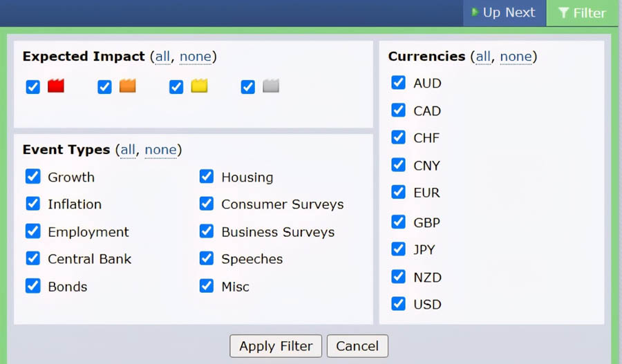This screenshot has height=364, width=622.
Task: Uncheck the Misc event type
Action: pos(207,285)
